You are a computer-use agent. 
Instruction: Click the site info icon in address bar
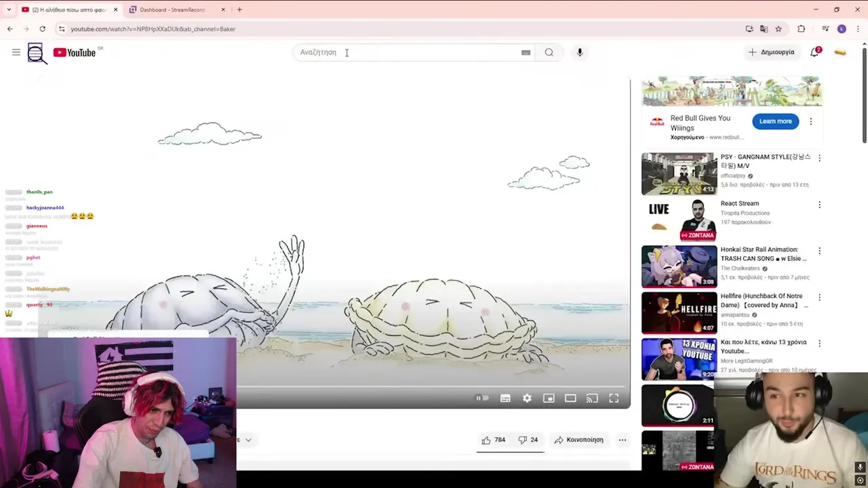[x=62, y=28]
